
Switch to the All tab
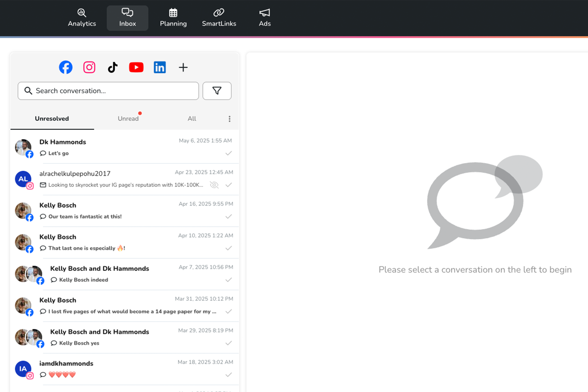click(192, 119)
